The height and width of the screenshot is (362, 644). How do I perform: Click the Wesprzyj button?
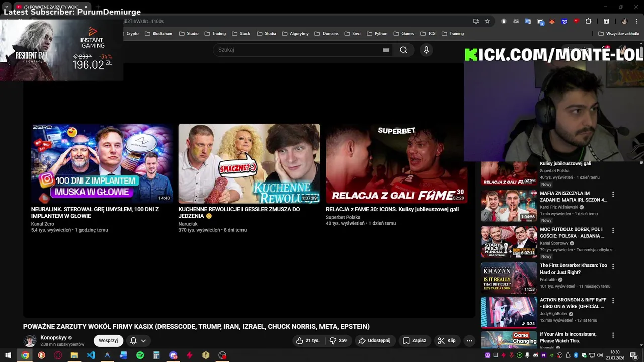pos(108,340)
